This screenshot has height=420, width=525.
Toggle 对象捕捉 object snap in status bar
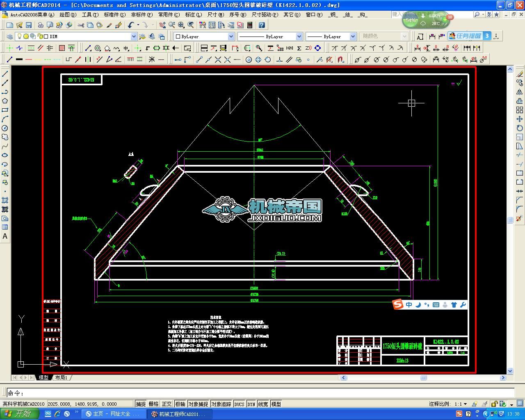(x=198, y=404)
